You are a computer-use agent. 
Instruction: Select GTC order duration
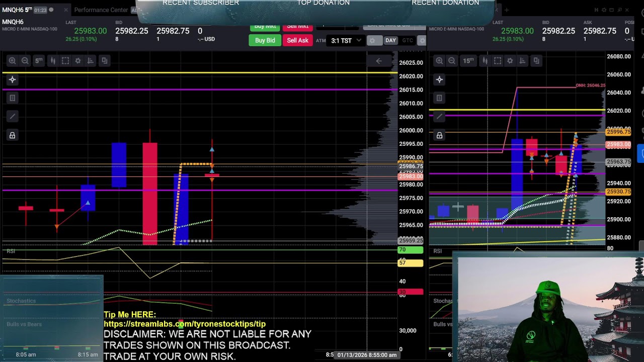(x=408, y=41)
